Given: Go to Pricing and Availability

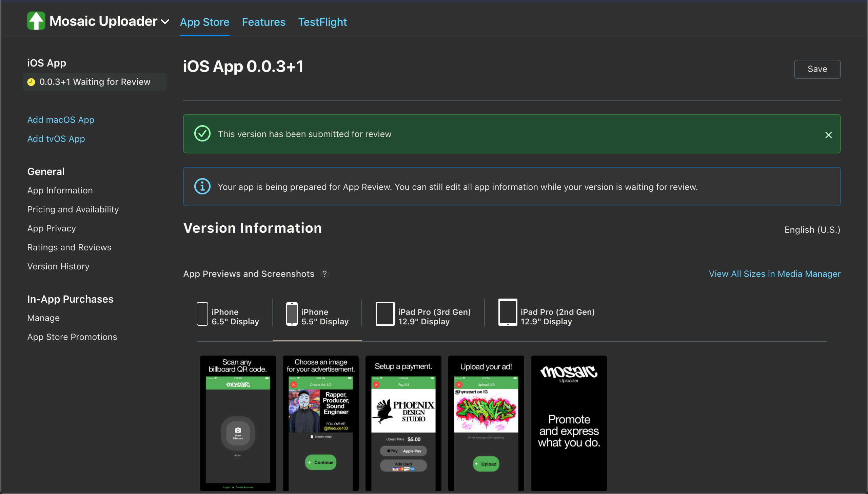Looking at the screenshot, I should coord(73,209).
